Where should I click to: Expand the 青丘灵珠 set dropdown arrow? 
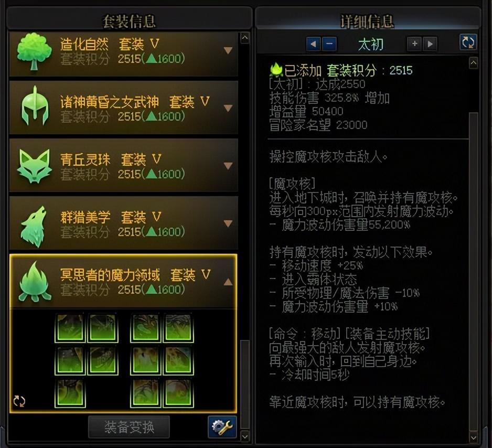coord(228,166)
